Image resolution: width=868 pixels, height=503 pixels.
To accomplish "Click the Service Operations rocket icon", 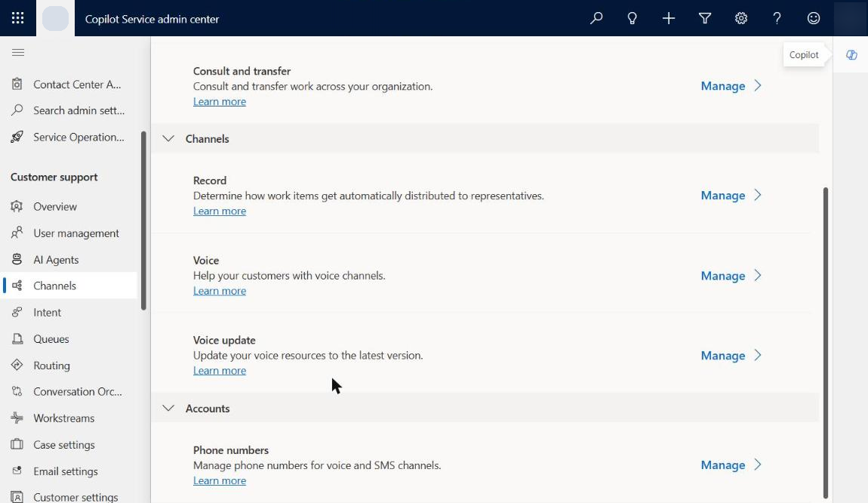I will pyautogui.click(x=17, y=136).
